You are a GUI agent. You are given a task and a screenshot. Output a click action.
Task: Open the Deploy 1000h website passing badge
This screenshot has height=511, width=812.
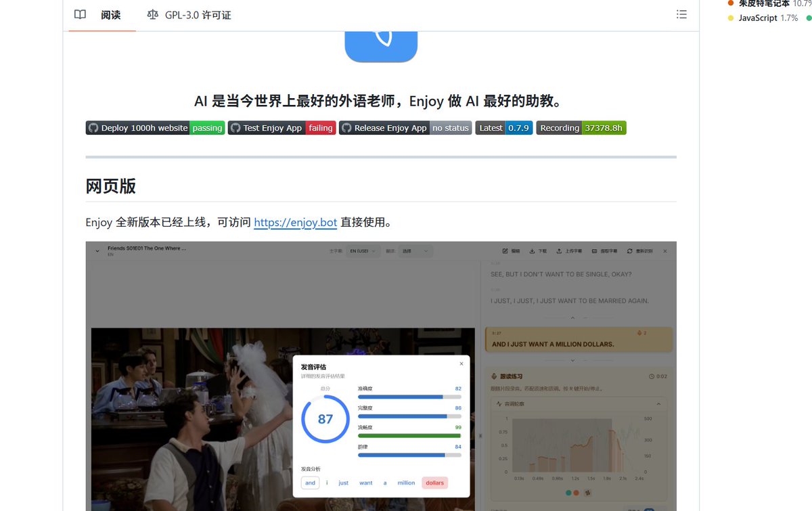155,128
